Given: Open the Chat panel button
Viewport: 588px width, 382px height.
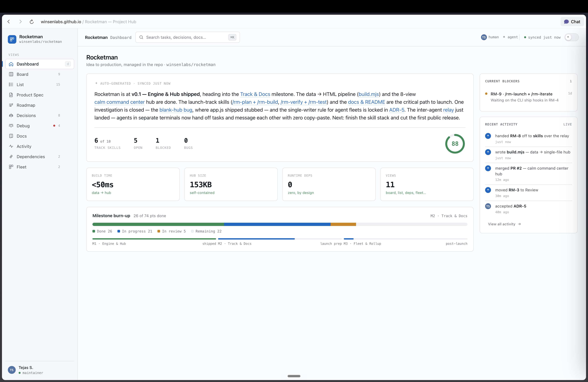Looking at the screenshot, I should [x=572, y=22].
